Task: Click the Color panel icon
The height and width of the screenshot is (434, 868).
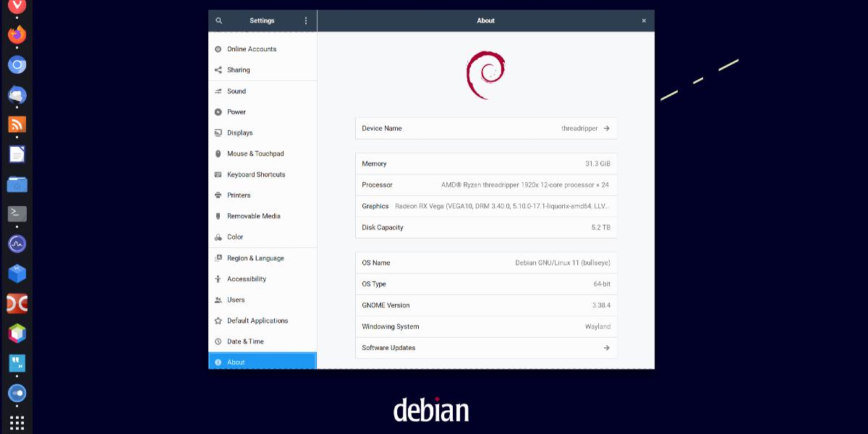Action: pyautogui.click(x=218, y=237)
